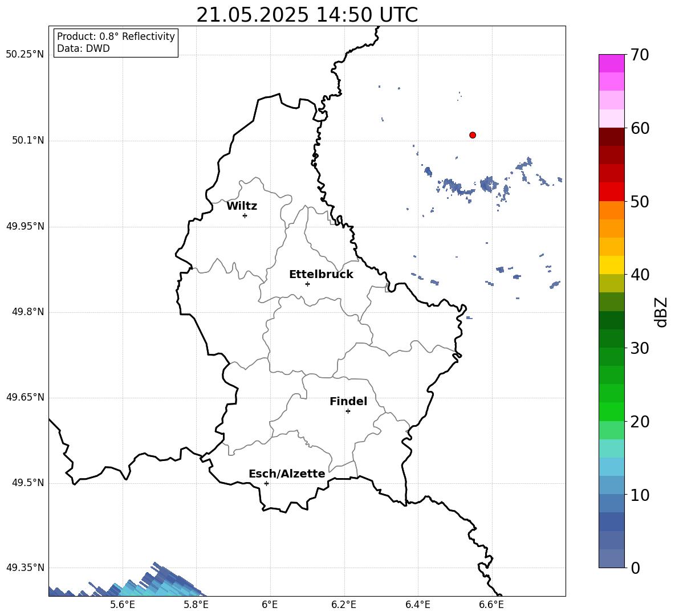The image size is (675, 616).
Task: Click the title 21.05.2025 14:50 UTC
Action: (307, 15)
